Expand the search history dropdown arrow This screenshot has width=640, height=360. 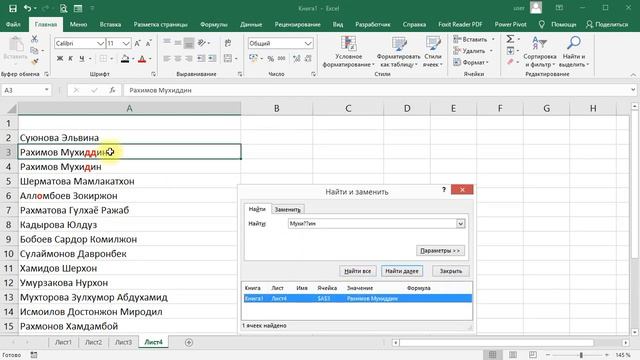[460, 224]
